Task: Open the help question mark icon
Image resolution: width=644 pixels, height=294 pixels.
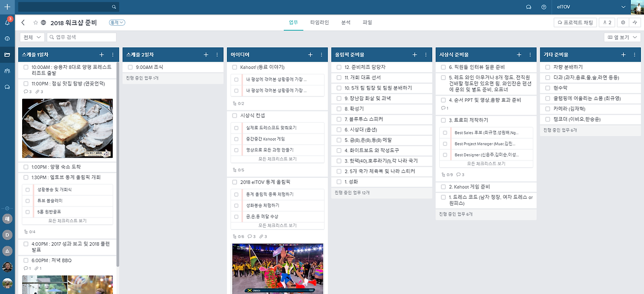Action: coord(543,7)
